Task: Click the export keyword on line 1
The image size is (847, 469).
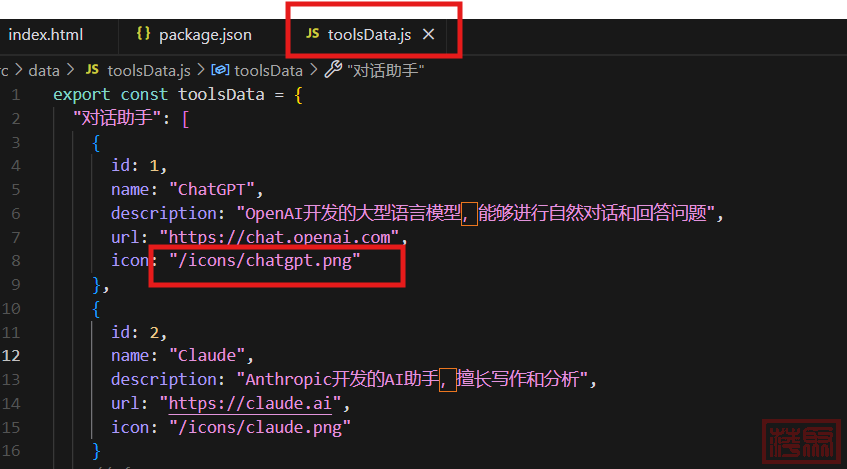Action: (x=82, y=95)
